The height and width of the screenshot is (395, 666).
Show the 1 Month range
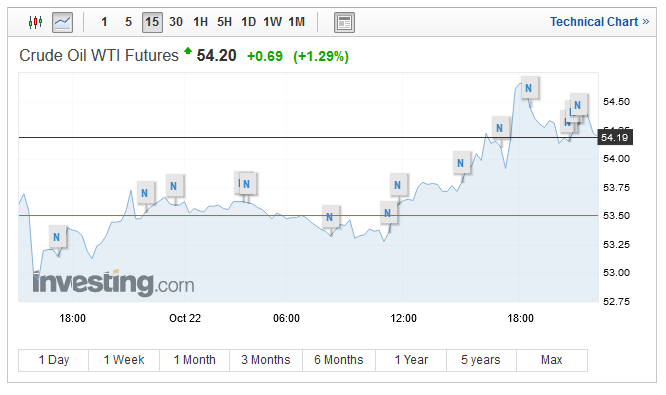tap(195, 360)
